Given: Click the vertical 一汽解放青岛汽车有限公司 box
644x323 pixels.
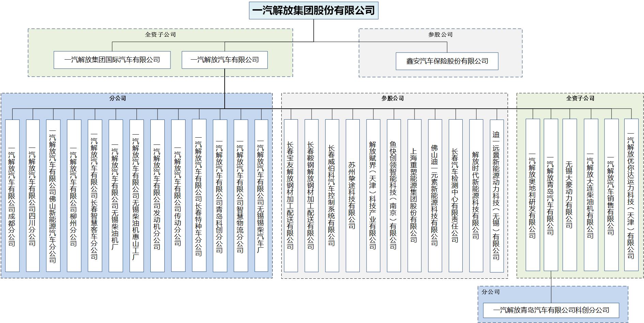Looking at the screenshot, I should click(x=551, y=195).
